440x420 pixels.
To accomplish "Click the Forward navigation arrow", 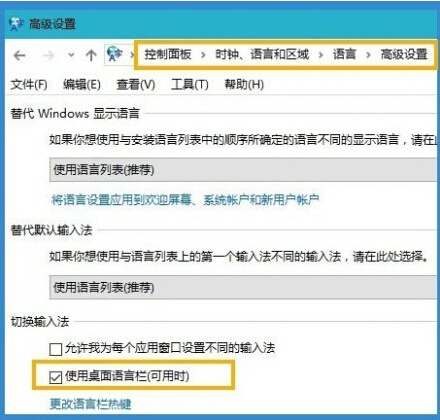I will (x=48, y=55).
